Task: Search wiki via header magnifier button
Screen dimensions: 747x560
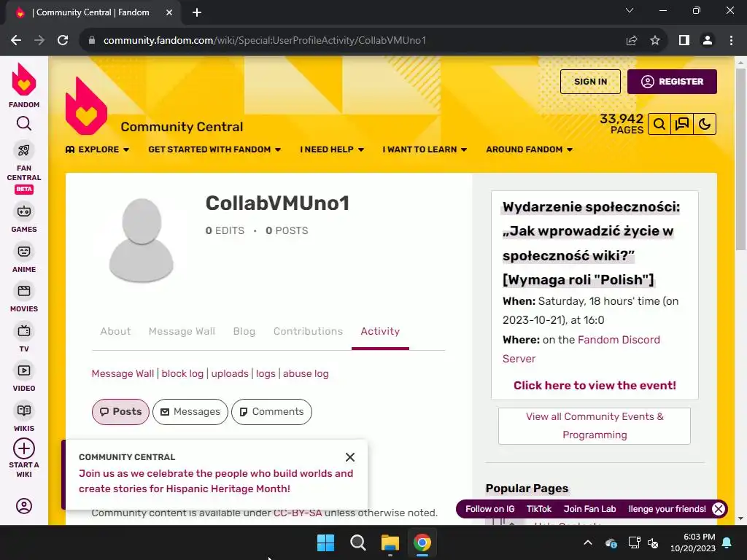Action: tap(659, 124)
